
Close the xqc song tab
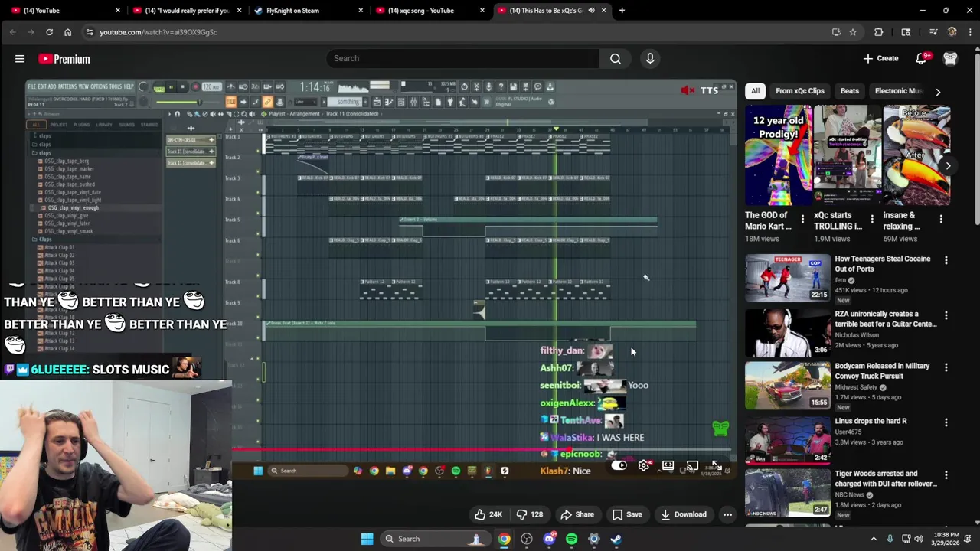click(x=482, y=11)
